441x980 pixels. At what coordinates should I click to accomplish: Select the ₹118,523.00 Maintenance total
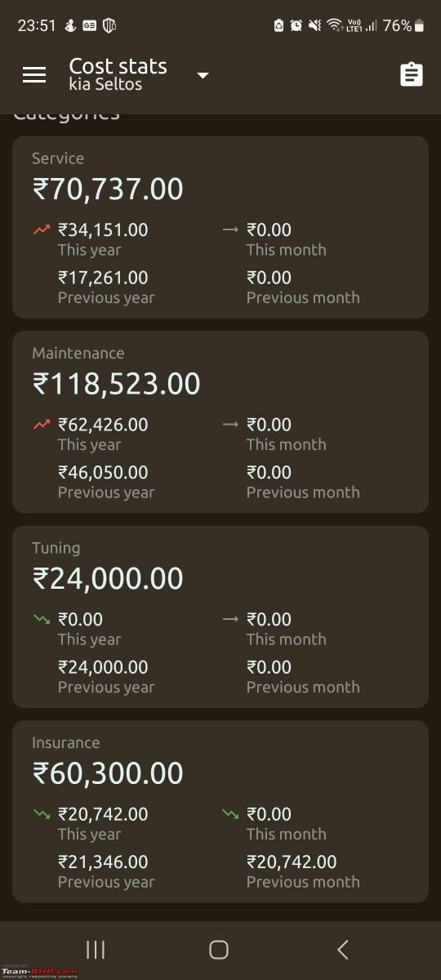[117, 384]
